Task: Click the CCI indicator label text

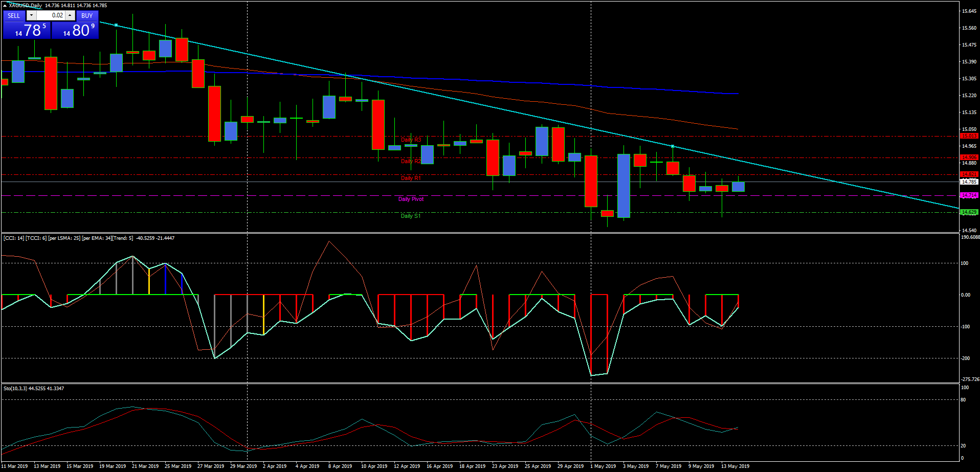Action: coord(88,238)
